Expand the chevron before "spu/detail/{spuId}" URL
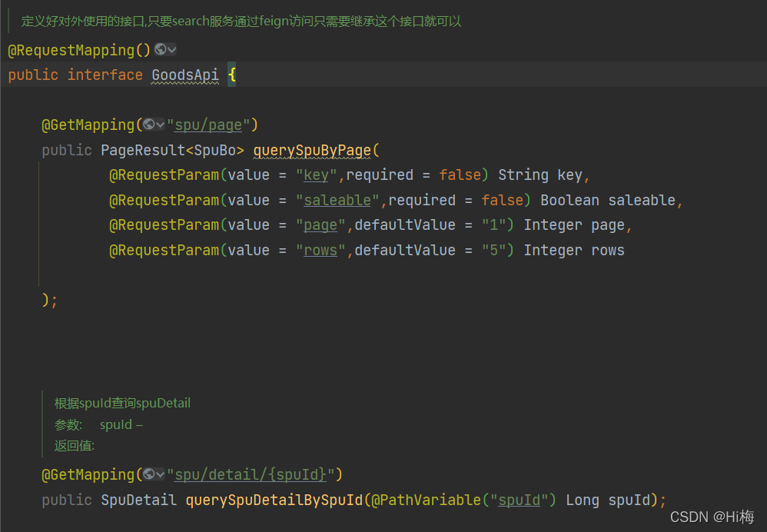The image size is (767, 532). (x=160, y=475)
